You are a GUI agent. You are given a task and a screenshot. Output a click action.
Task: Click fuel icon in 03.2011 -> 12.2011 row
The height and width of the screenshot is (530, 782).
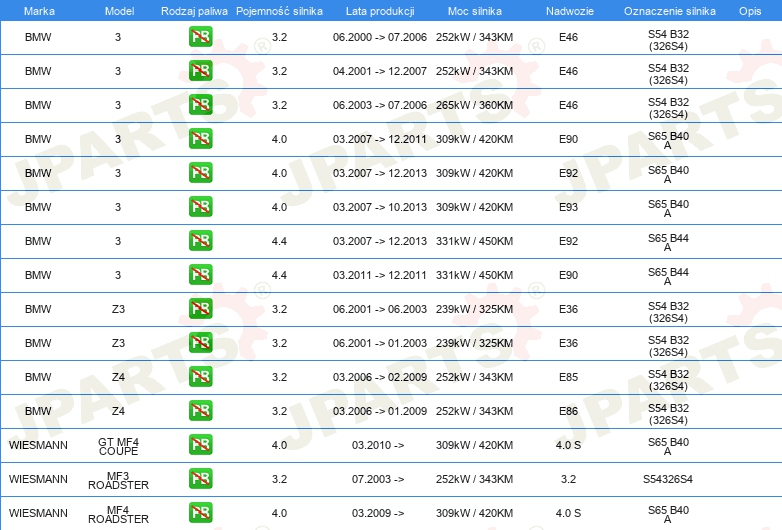[x=200, y=275]
